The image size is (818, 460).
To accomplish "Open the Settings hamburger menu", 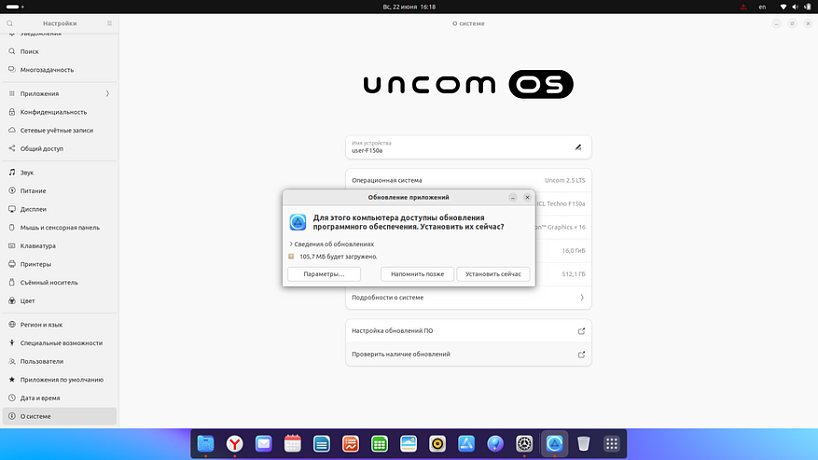I will (x=107, y=22).
